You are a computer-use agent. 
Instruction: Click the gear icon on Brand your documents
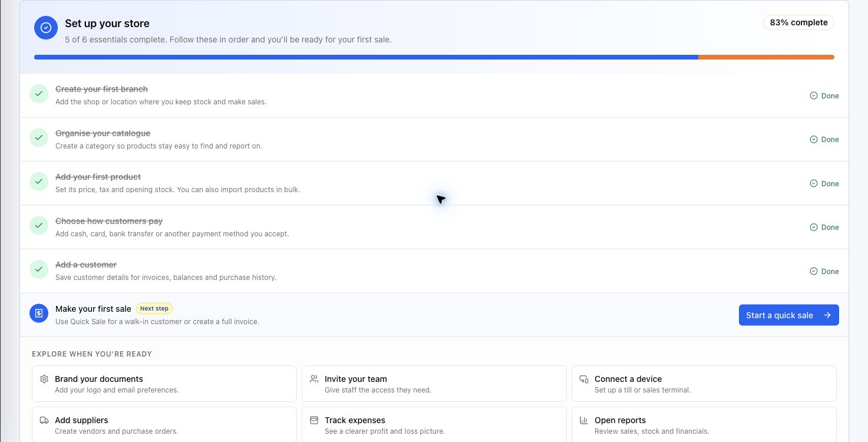(x=44, y=379)
